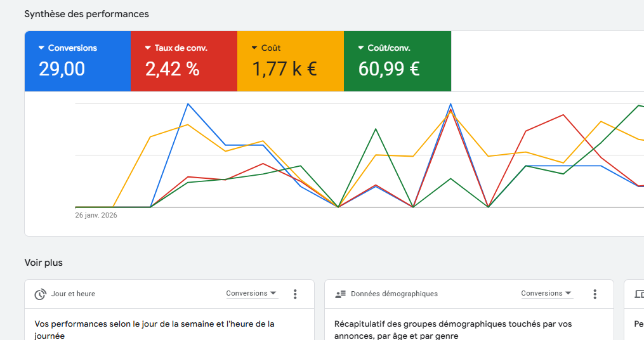Select the red 2,42 % scorecard
Screen dimensions: 644x340
point(184,61)
